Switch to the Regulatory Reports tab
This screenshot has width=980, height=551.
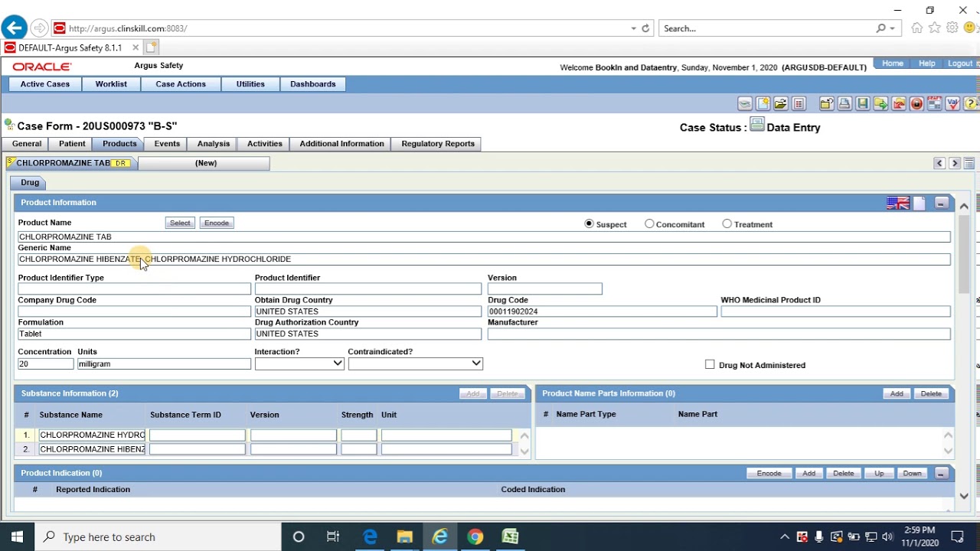438,144
